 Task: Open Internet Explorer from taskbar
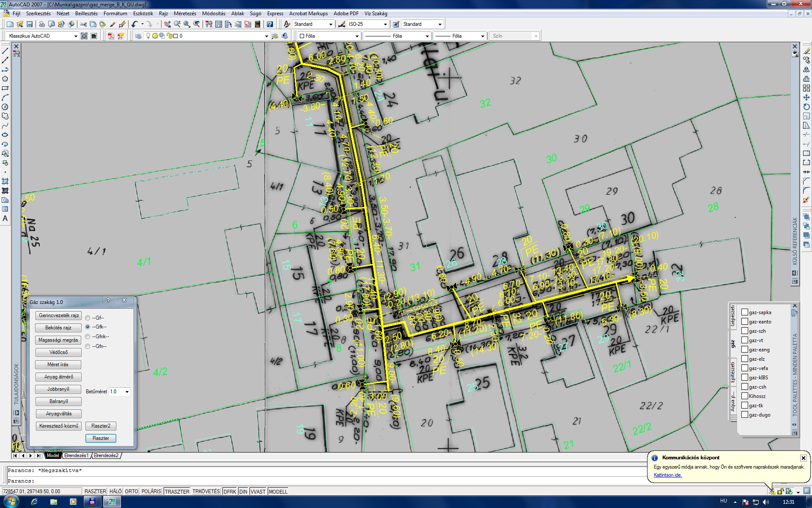click(x=34, y=502)
